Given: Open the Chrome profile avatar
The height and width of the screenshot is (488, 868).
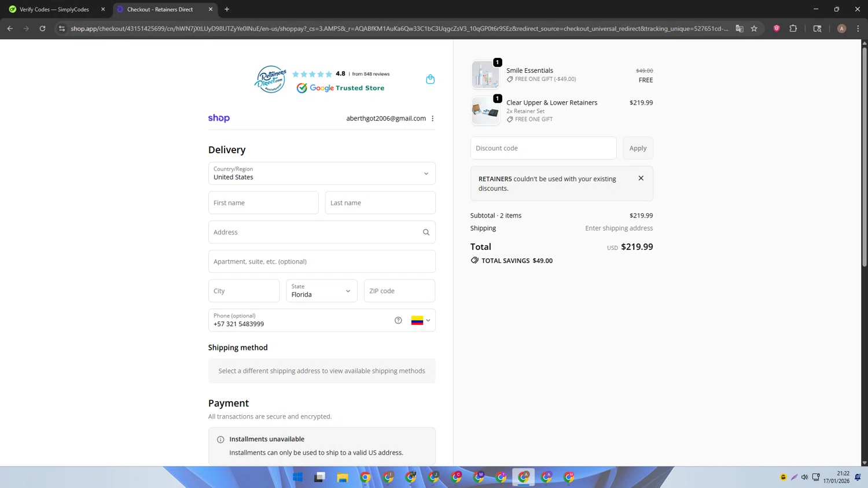Looking at the screenshot, I should tap(841, 28).
